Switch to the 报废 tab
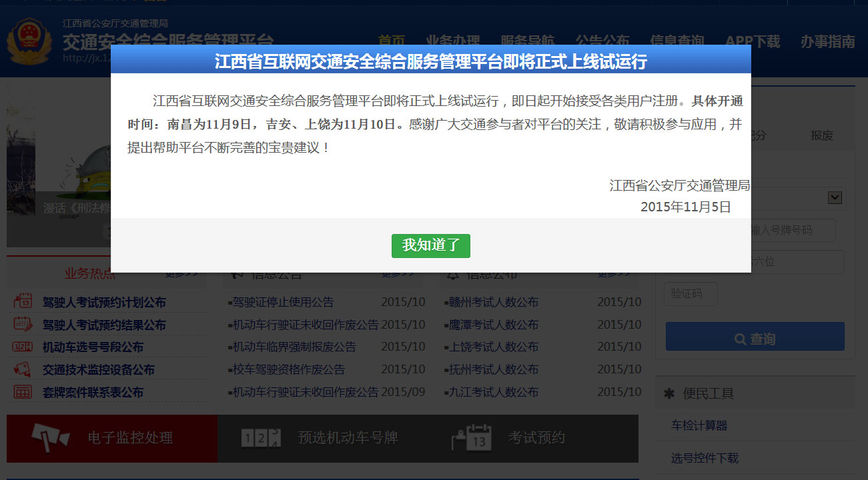868x480 pixels. 822,135
